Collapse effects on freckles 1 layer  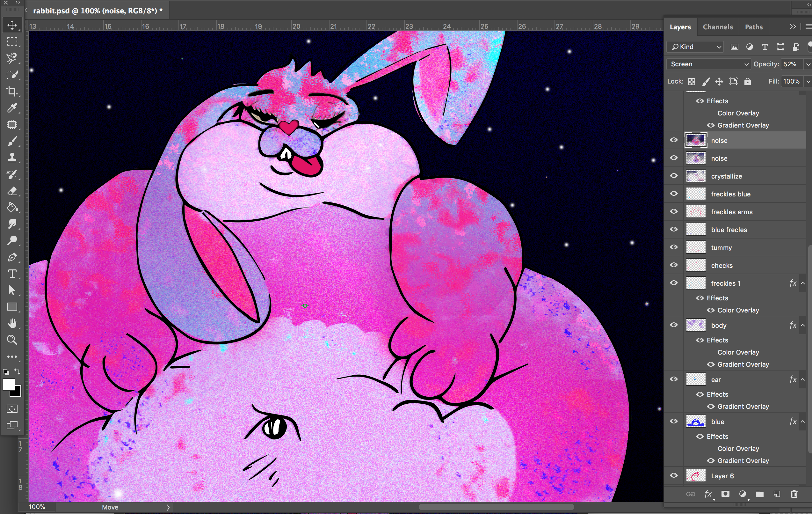[x=803, y=283]
